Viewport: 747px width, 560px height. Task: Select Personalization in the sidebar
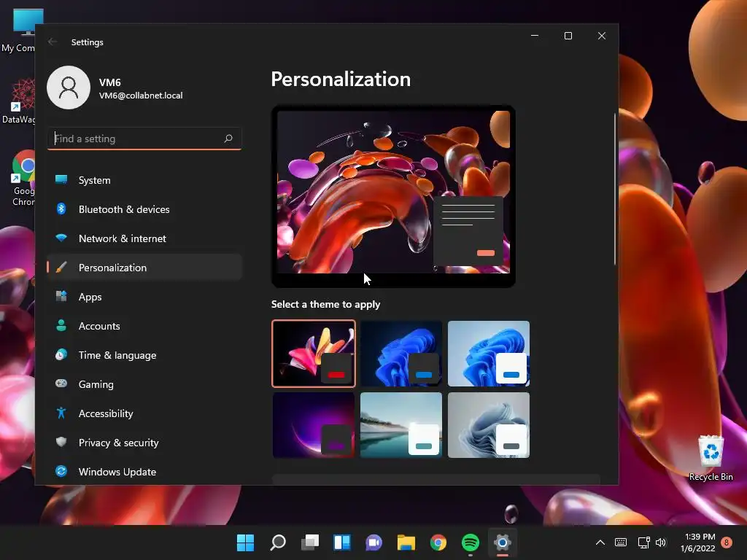(144, 268)
